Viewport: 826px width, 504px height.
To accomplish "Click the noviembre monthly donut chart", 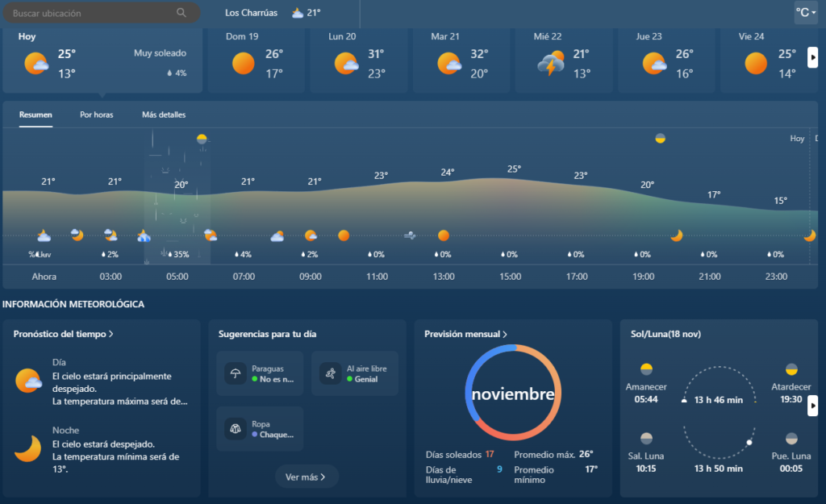I will tap(513, 394).
